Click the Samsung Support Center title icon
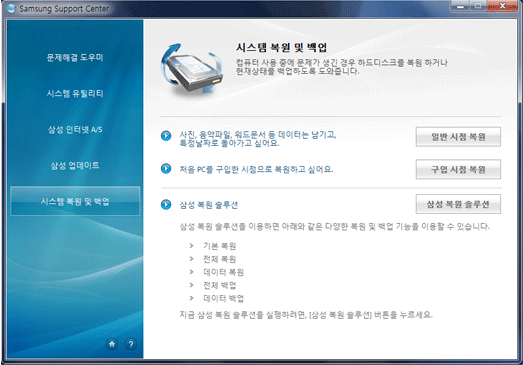 (x=11, y=8)
